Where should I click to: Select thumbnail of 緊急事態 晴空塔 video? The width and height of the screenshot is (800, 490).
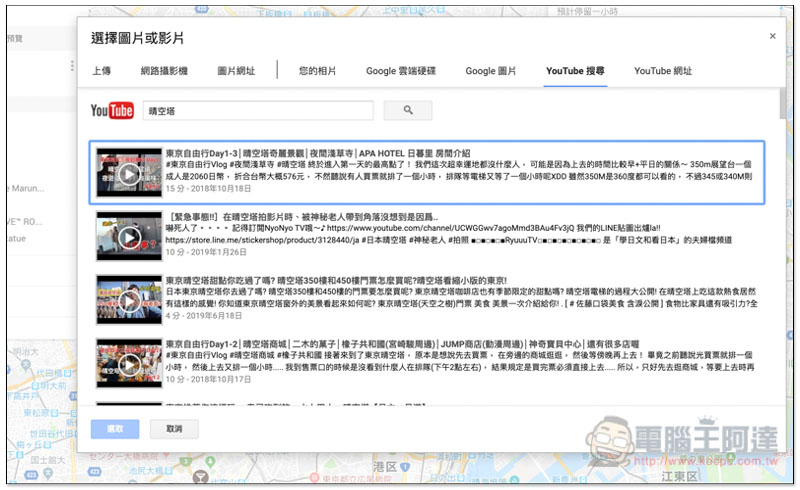point(130,236)
